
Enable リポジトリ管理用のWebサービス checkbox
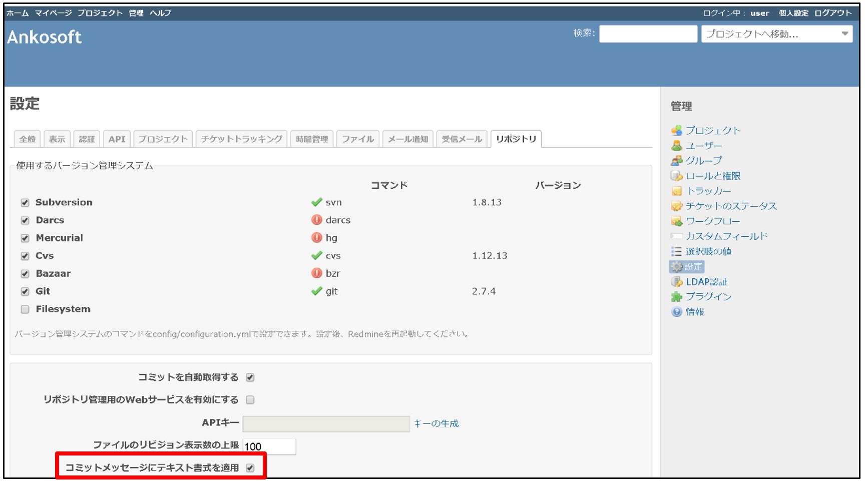250,400
